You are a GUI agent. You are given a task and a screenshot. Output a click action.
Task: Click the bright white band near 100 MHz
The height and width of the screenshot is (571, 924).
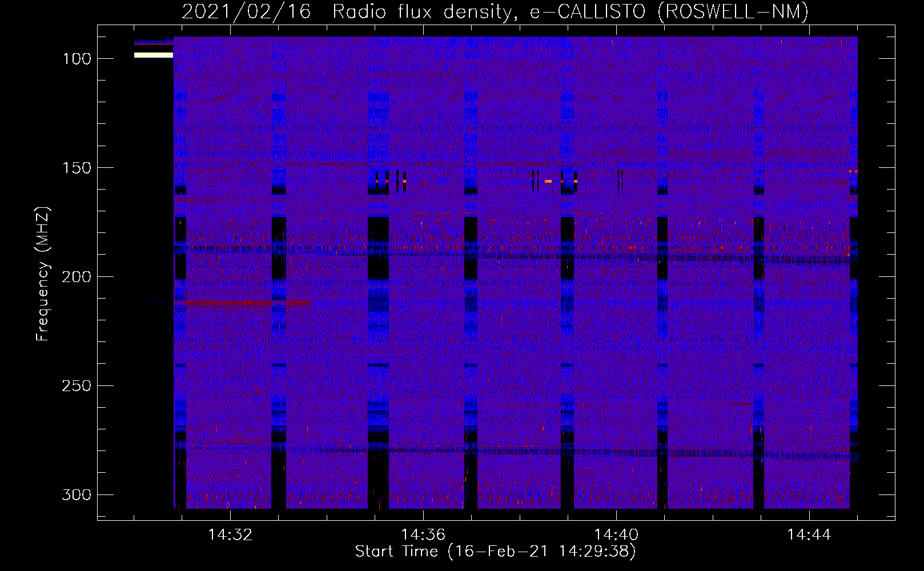154,55
